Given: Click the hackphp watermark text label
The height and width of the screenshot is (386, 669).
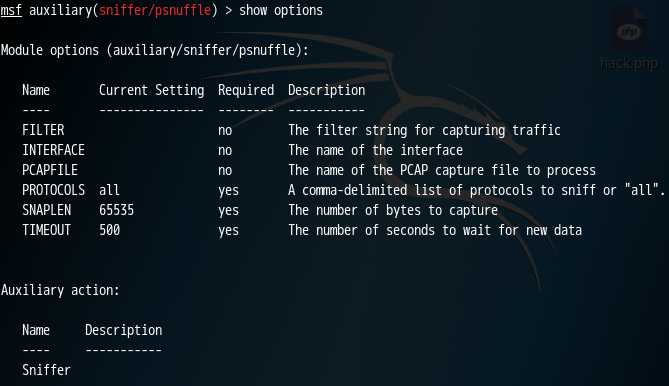Looking at the screenshot, I should tap(628, 64).
